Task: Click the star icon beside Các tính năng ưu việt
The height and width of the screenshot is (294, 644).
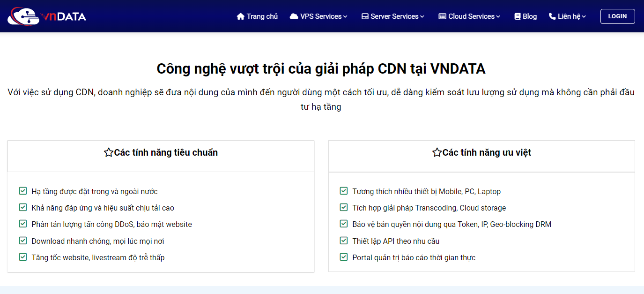Action: (437, 152)
